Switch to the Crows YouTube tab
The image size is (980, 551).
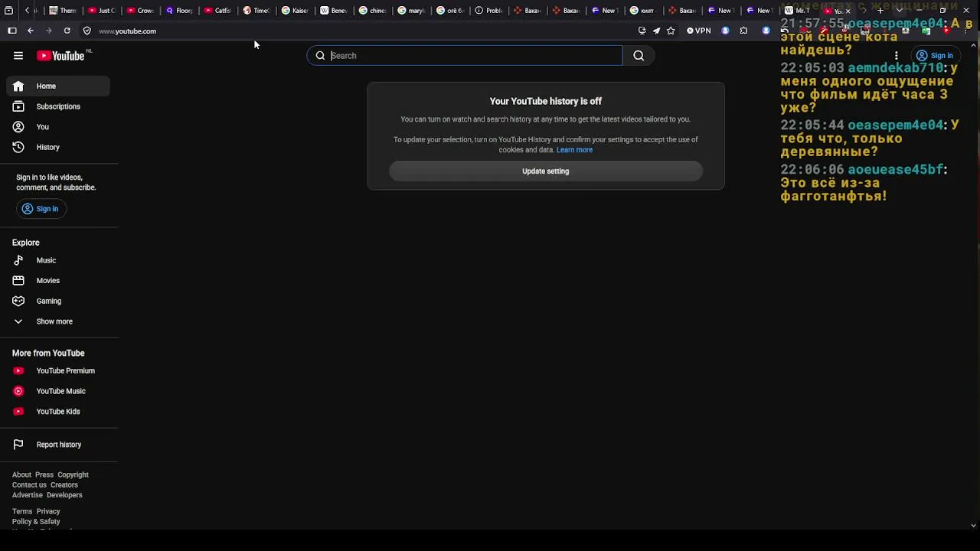tap(141, 11)
